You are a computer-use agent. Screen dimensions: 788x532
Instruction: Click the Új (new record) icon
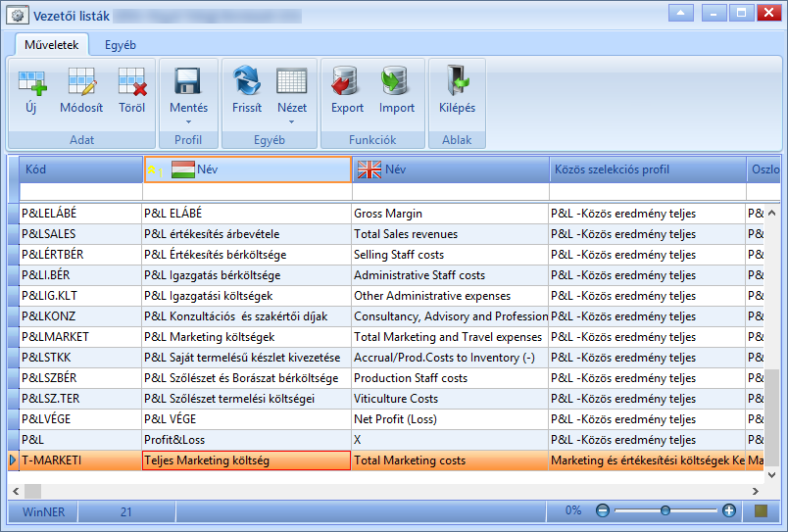[x=32, y=82]
